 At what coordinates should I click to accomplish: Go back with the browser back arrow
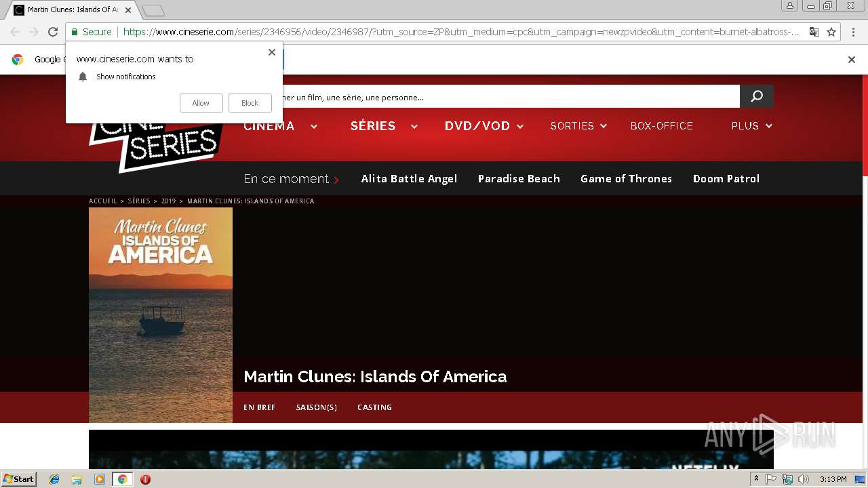click(15, 32)
